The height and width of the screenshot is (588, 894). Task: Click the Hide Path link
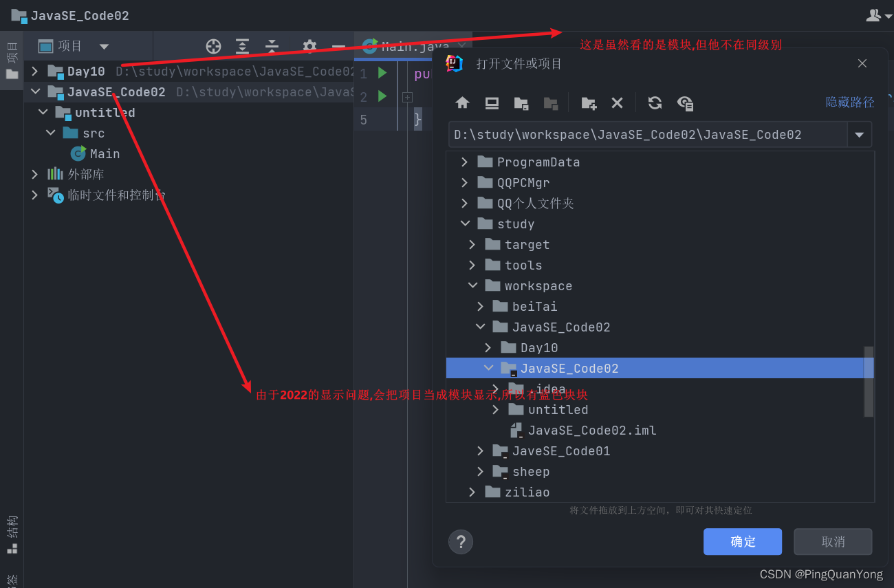pyautogui.click(x=850, y=102)
